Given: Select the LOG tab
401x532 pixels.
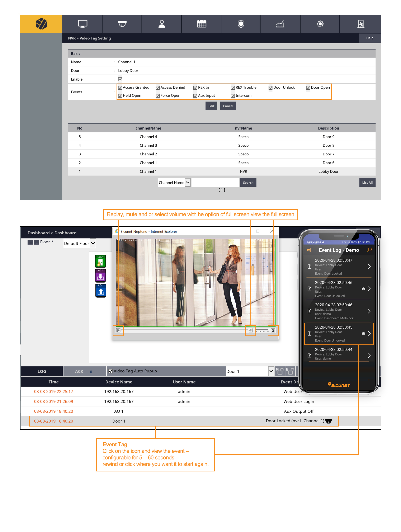Looking at the screenshot, I should 42,371.
